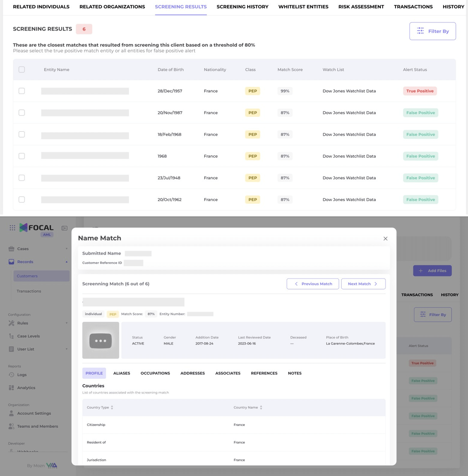Check the row with 28/Dec/1957 birth date
This screenshot has width=468, height=476.
click(22, 91)
